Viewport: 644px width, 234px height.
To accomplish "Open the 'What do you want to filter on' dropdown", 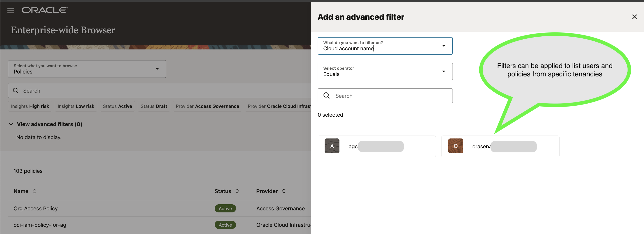I will (x=385, y=46).
